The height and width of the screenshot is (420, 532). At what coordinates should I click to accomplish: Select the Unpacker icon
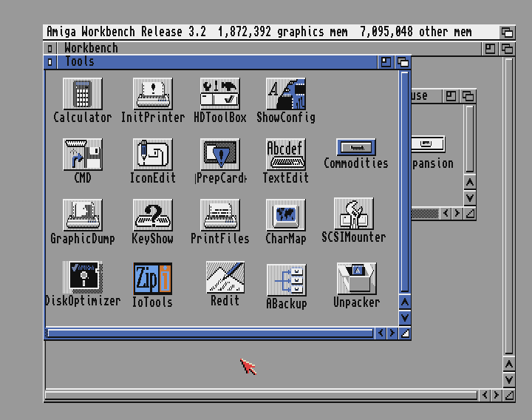[357, 279]
